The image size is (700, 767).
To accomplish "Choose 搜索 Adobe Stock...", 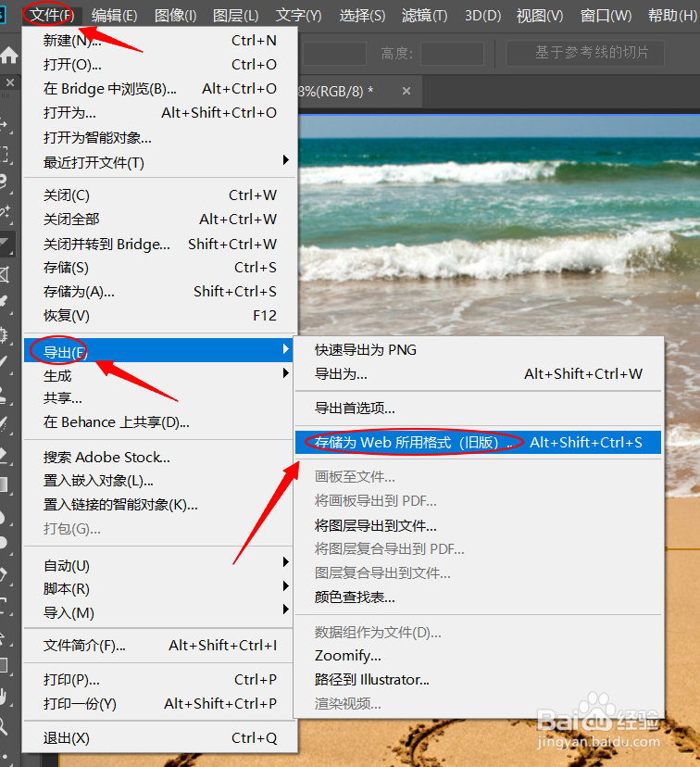I will click(160, 457).
